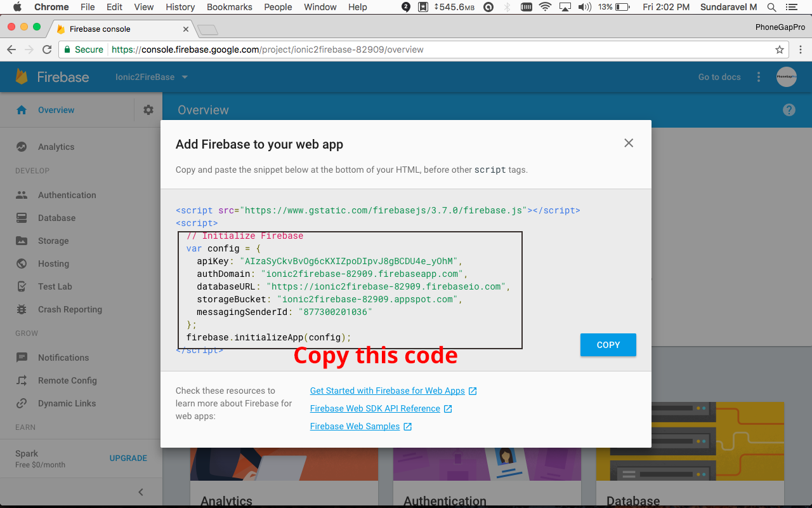Click the Remote Config icon
Screen dimensions: 812x508
(22, 380)
